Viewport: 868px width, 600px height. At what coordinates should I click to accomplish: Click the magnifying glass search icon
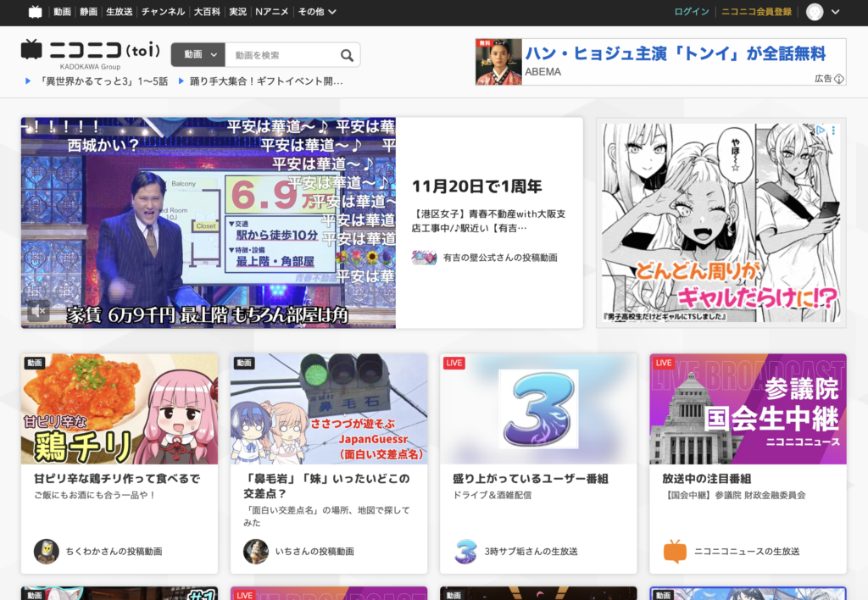coord(347,55)
